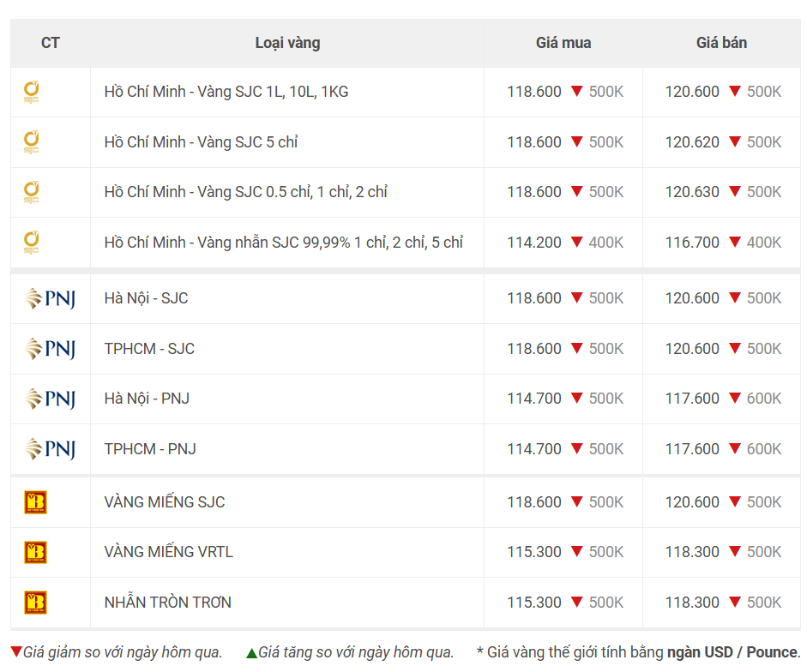Click the 115.300 buy price for NHẪN TRÒN TRƠN

point(534,603)
